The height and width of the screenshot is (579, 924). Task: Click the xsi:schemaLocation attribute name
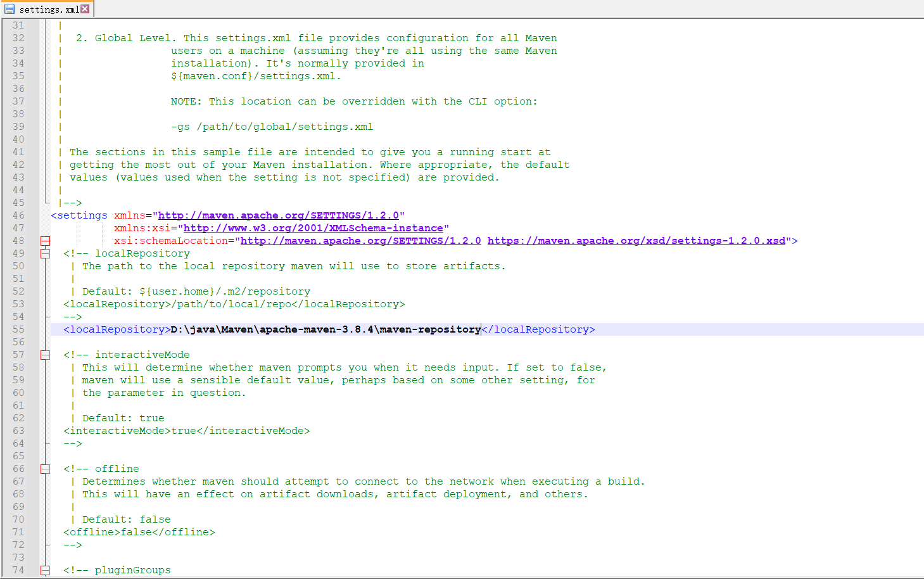(171, 241)
